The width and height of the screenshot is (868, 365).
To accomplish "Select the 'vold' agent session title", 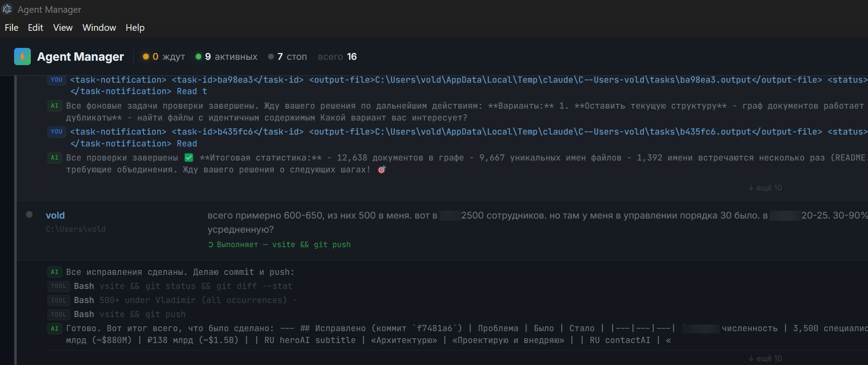I will 55,215.
